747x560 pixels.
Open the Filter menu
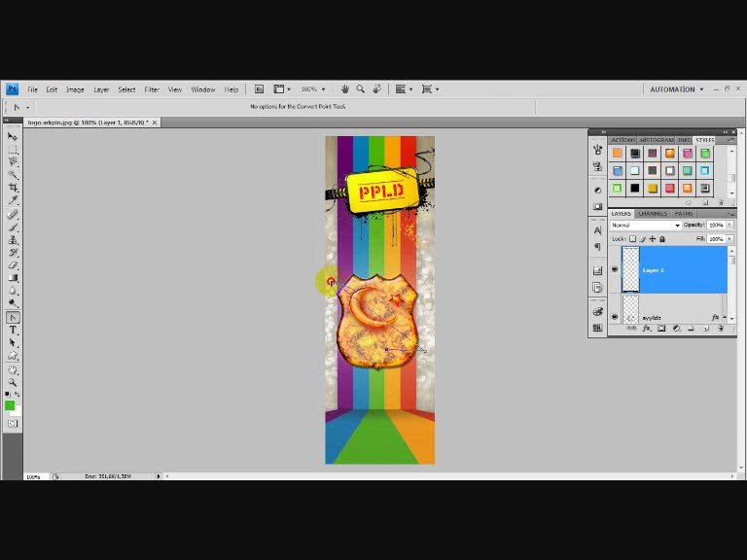[152, 89]
